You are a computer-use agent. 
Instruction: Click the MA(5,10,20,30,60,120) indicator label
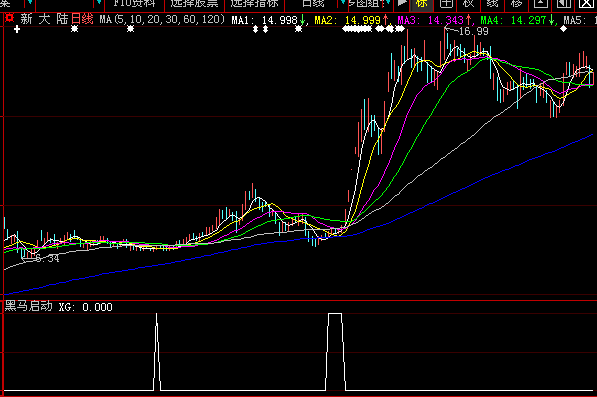(162, 19)
